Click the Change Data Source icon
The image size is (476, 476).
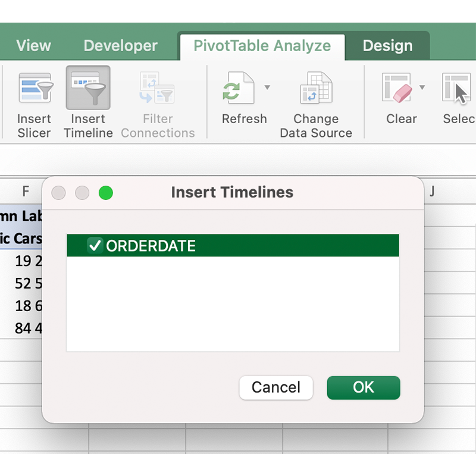tap(315, 89)
